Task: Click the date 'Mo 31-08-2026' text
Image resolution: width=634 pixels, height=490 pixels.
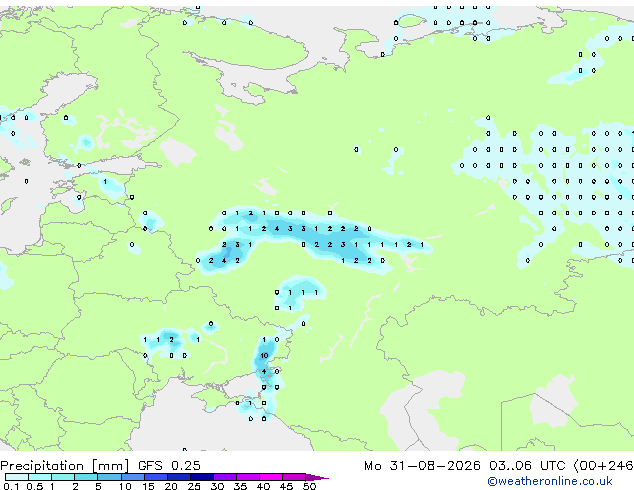Action: pyautogui.click(x=422, y=466)
